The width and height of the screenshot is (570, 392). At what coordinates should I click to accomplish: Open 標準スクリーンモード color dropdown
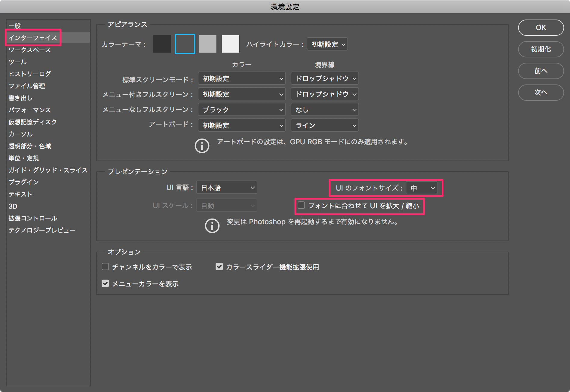pyautogui.click(x=242, y=78)
